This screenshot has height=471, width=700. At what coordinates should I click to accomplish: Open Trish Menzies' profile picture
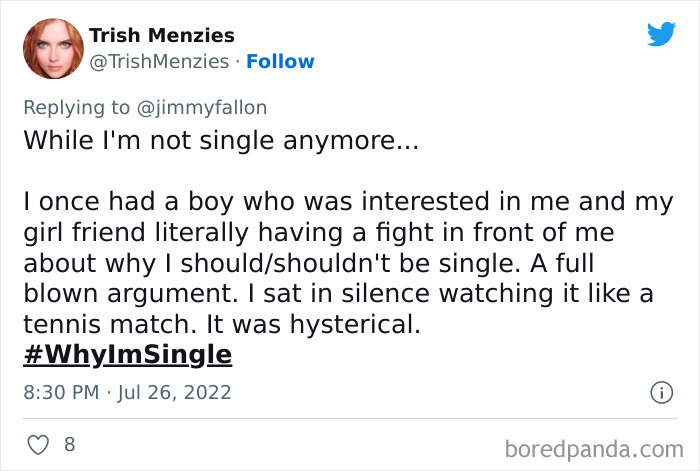[50, 49]
